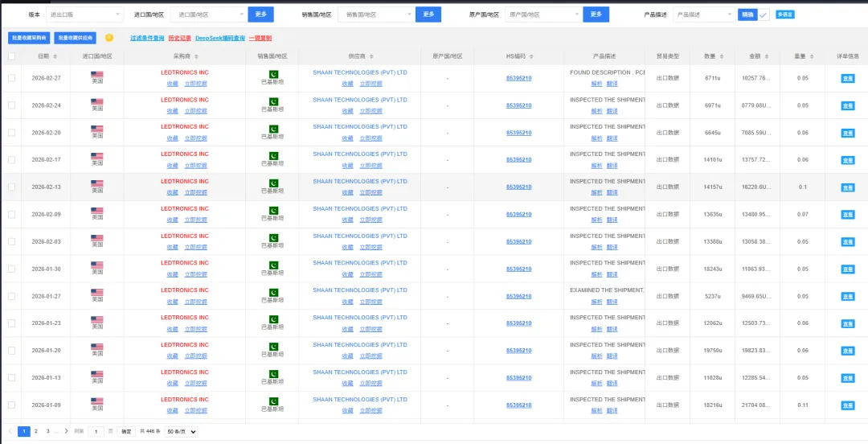Click supplier 立即挖掘 in the 2026-02-24 row
The height and width of the screenshot is (444, 868).
[x=371, y=111]
